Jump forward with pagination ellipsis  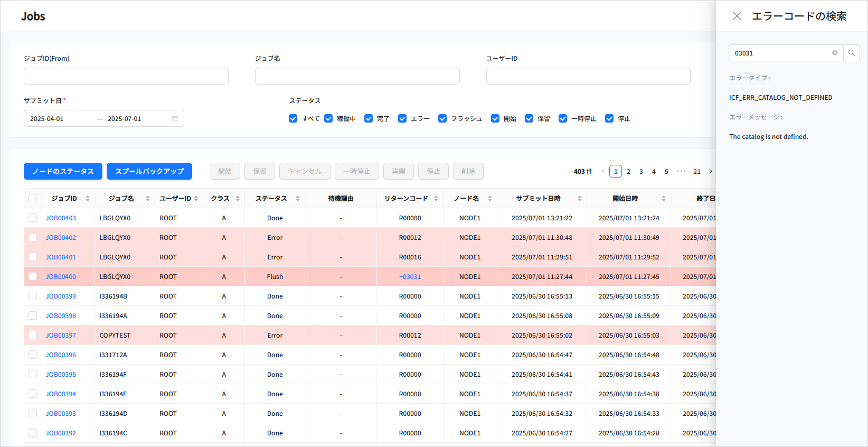[681, 171]
